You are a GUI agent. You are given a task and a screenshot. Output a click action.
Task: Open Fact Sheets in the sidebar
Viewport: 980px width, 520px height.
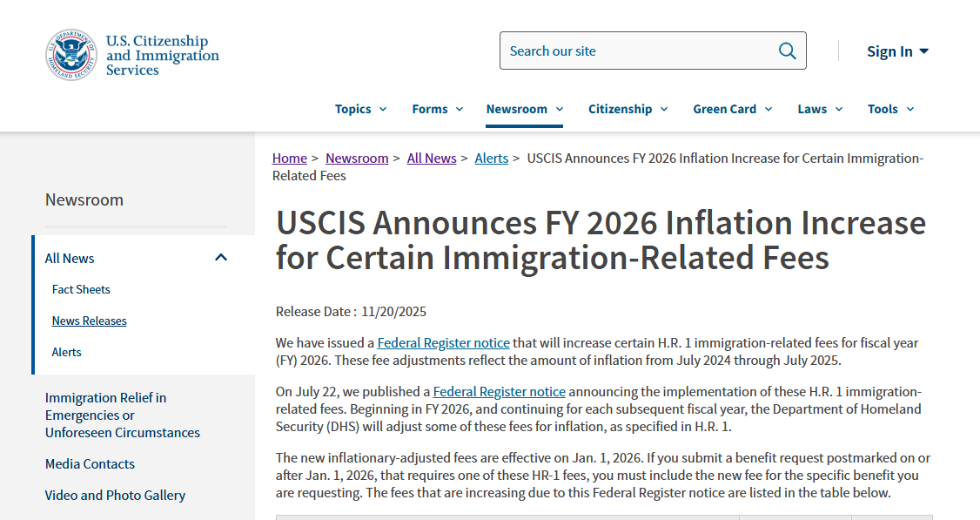(x=81, y=289)
